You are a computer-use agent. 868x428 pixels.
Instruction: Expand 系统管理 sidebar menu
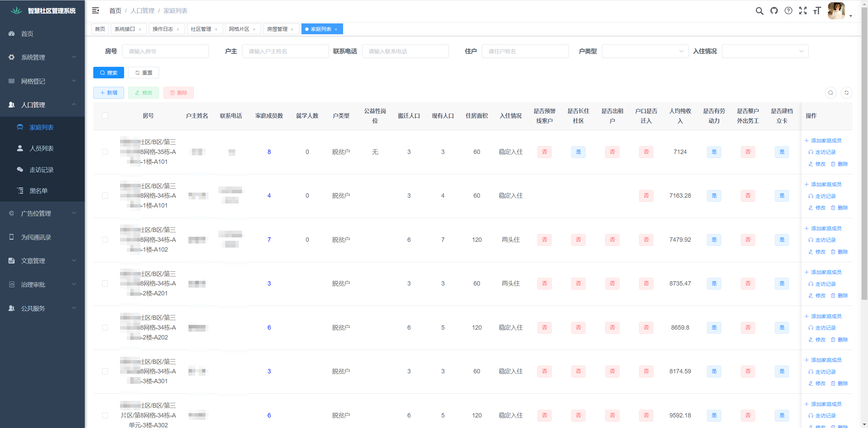[x=42, y=57]
